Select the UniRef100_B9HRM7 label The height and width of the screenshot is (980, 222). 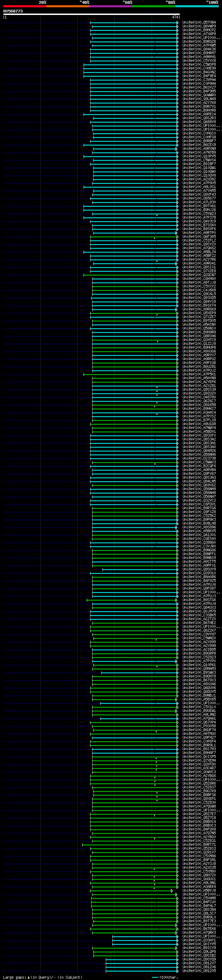[199, 53]
